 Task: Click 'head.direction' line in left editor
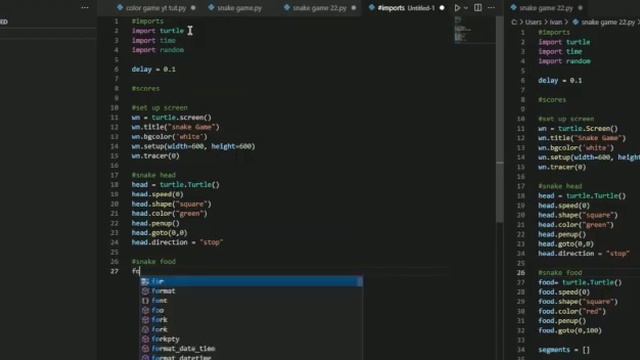(177, 242)
